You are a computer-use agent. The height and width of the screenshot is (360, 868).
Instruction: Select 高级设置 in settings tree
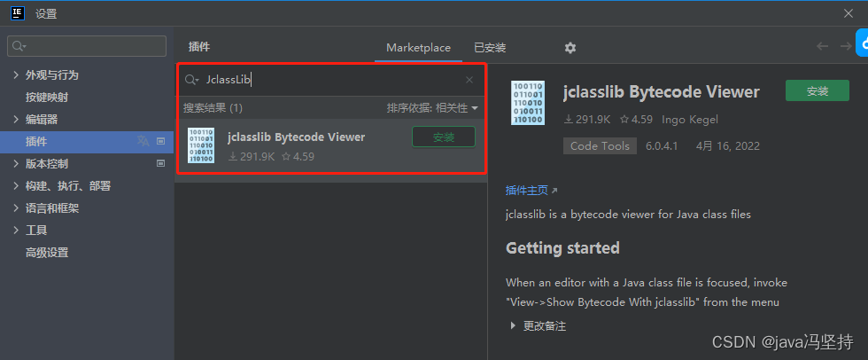[x=47, y=253]
